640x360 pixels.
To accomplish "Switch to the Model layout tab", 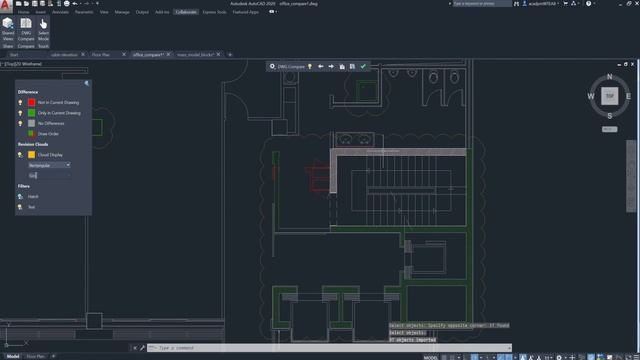I will pyautogui.click(x=13, y=356).
